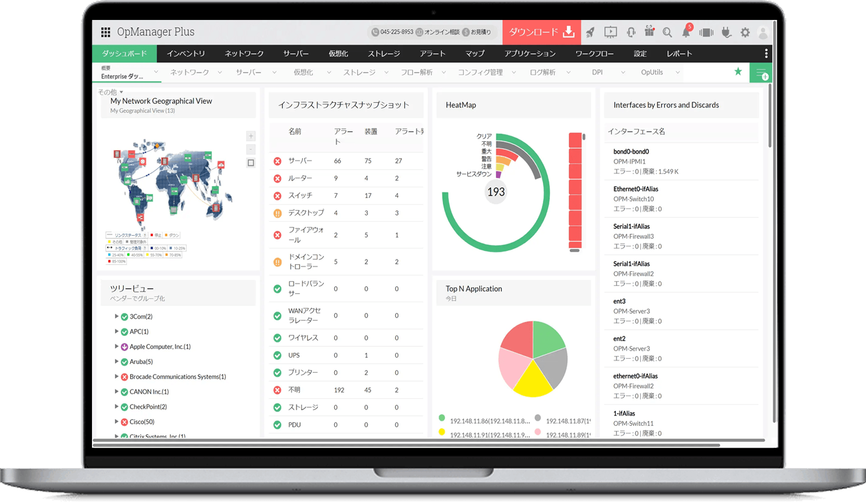Click the スイッチ row name

300,196
